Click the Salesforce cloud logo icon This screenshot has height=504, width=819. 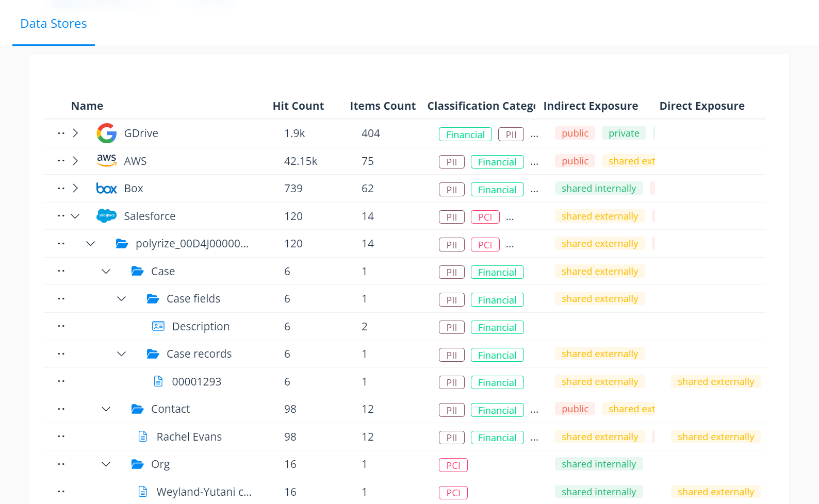point(106,216)
